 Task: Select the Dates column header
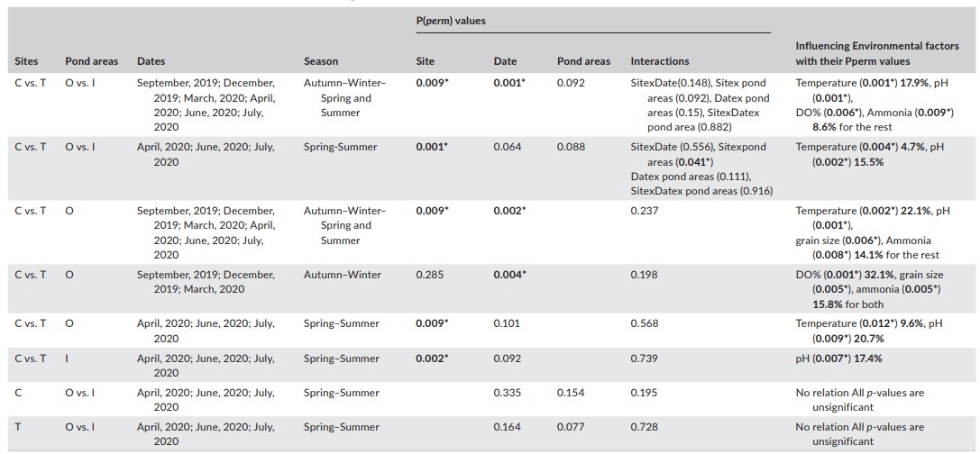pyautogui.click(x=151, y=61)
